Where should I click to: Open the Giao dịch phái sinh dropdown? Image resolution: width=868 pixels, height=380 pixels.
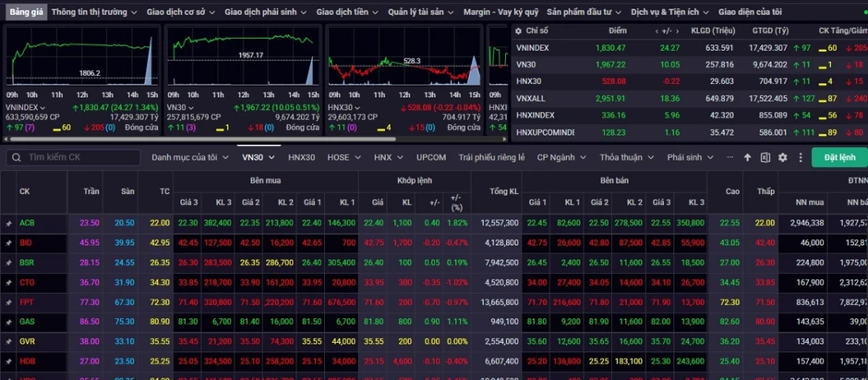coord(266,12)
